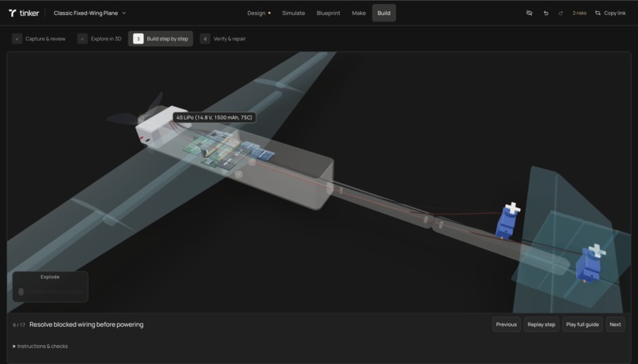Open the Blueprint tab
Image resolution: width=638 pixels, height=364 pixels.
tap(328, 13)
